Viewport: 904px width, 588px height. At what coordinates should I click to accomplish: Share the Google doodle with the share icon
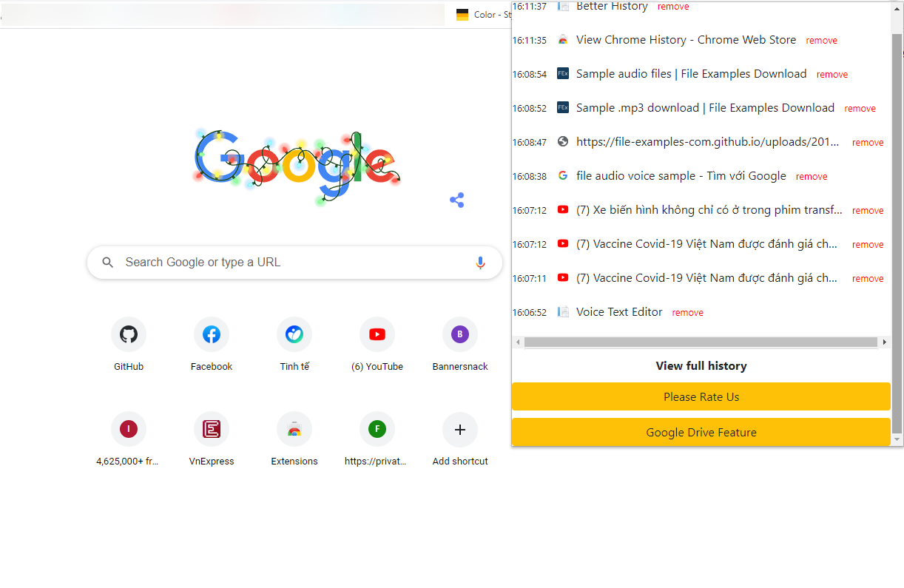tap(457, 200)
